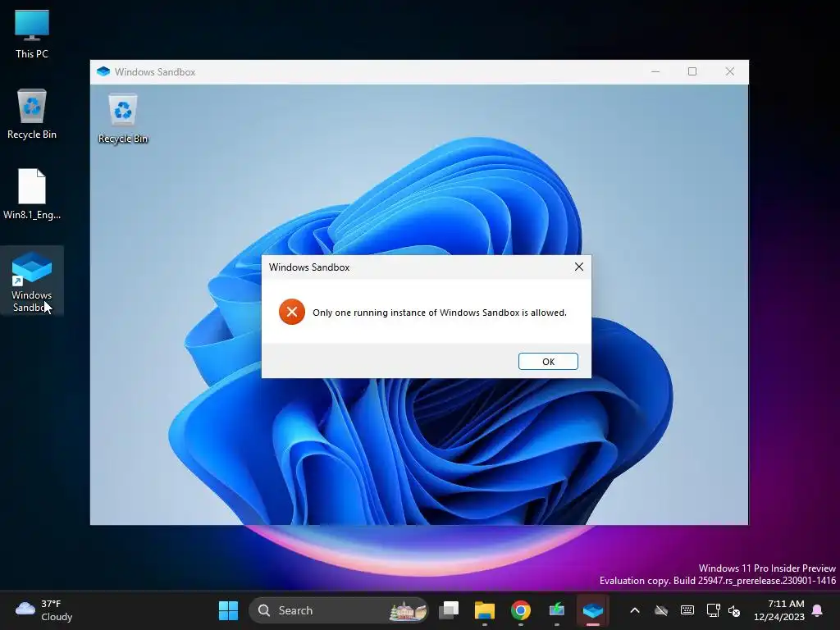Show hidden system tray icons
The width and height of the screenshot is (840, 630).
click(x=635, y=610)
